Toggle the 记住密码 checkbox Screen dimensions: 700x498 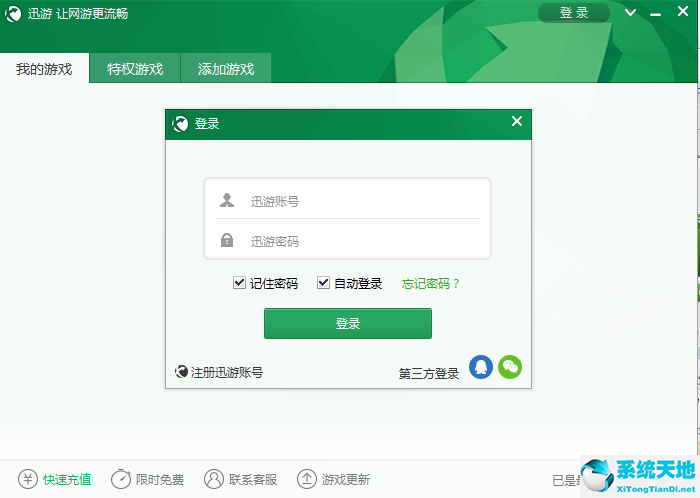(x=239, y=282)
